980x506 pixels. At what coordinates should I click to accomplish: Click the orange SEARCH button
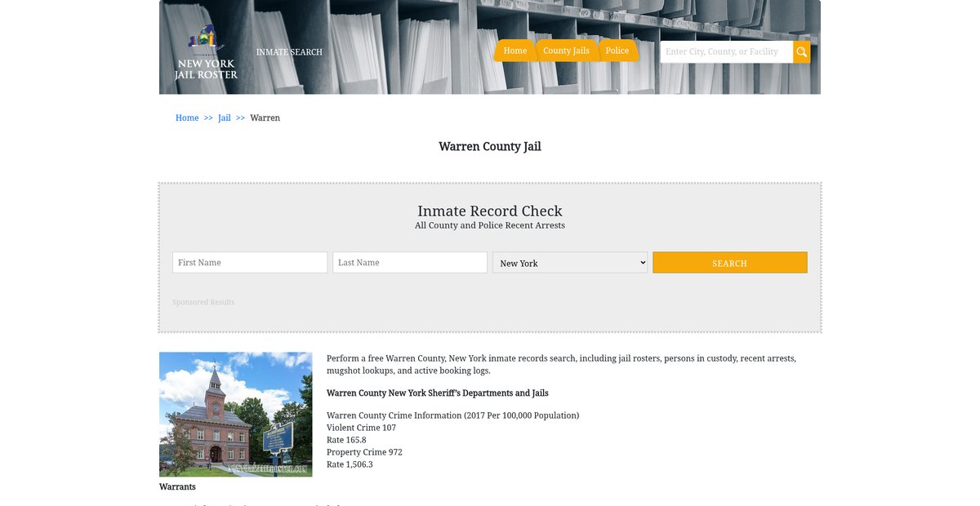(x=730, y=263)
